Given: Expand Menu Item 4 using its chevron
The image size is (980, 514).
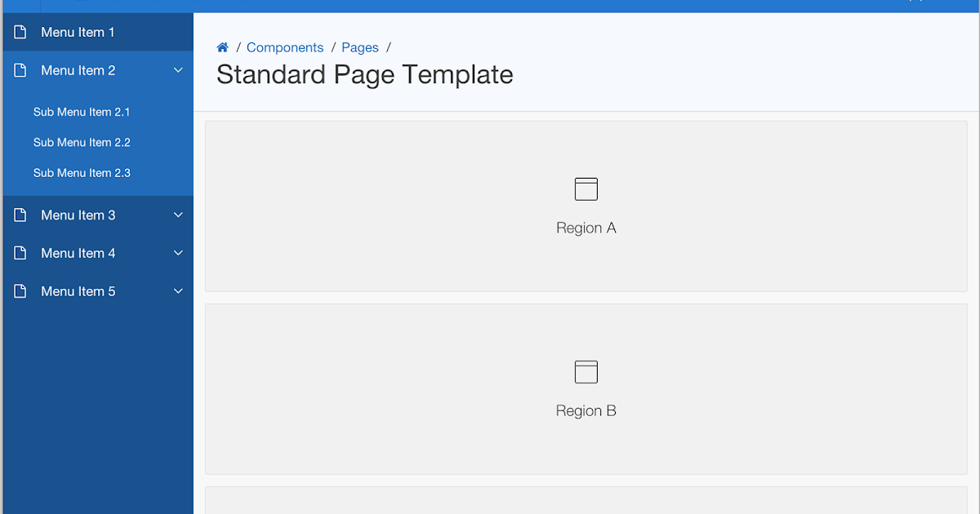Looking at the screenshot, I should pyautogui.click(x=178, y=253).
